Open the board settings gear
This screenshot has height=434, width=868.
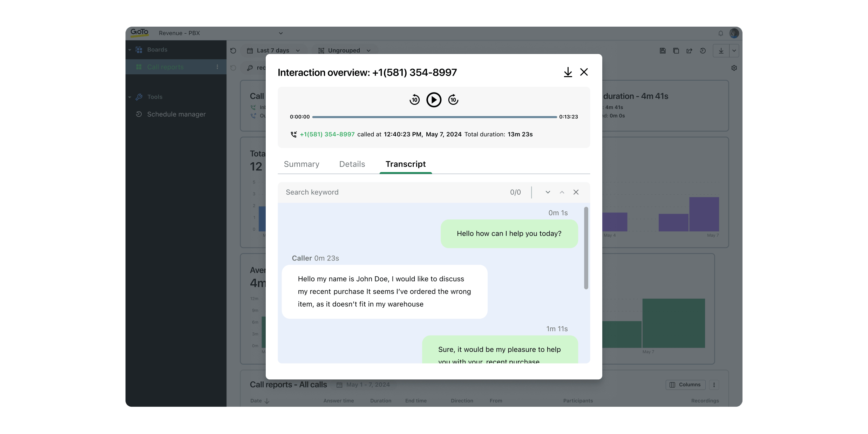click(x=734, y=68)
